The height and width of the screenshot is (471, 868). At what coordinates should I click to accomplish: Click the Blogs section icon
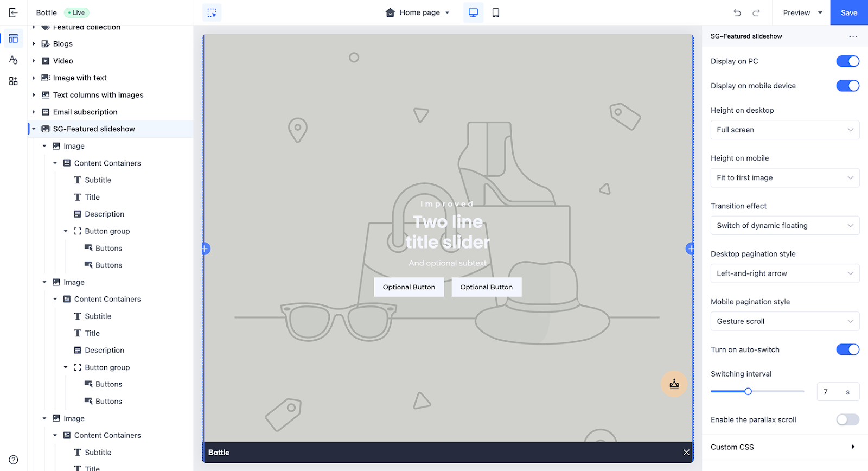point(46,44)
